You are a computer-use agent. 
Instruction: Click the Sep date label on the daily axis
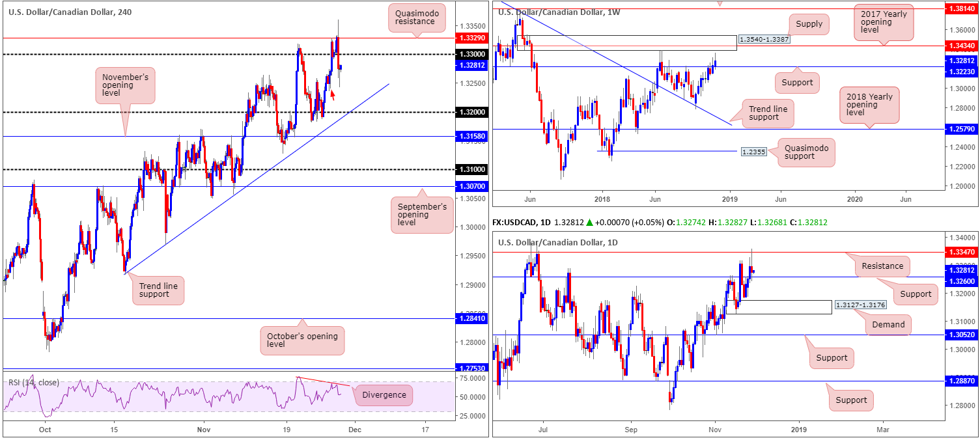pyautogui.click(x=631, y=430)
